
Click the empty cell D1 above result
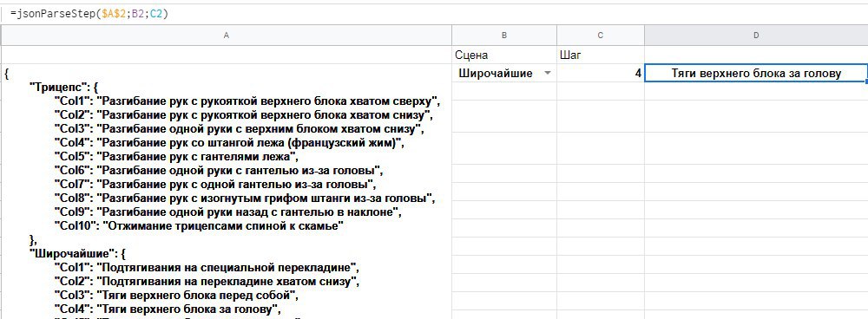(x=756, y=55)
